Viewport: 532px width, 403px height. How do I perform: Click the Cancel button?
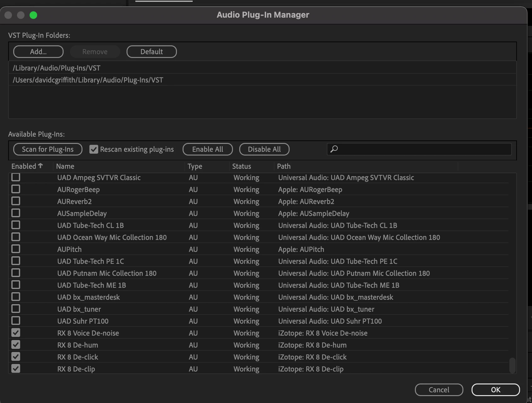(439, 390)
